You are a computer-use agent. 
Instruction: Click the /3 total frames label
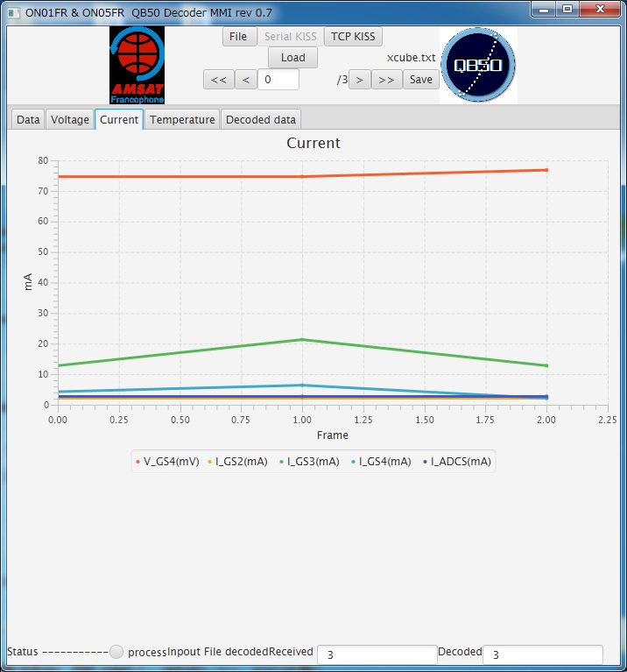tap(342, 80)
